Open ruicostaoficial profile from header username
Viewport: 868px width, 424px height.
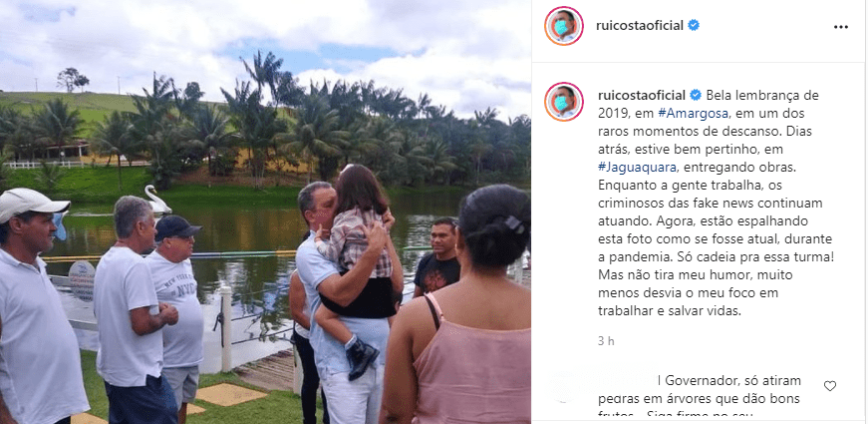click(640, 26)
